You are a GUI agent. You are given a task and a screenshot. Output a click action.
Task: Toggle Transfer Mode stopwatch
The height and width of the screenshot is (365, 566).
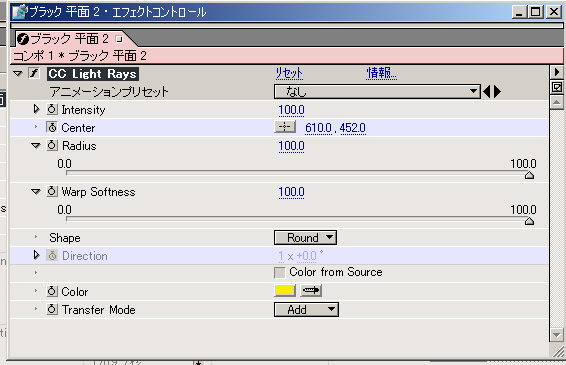pos(52,309)
